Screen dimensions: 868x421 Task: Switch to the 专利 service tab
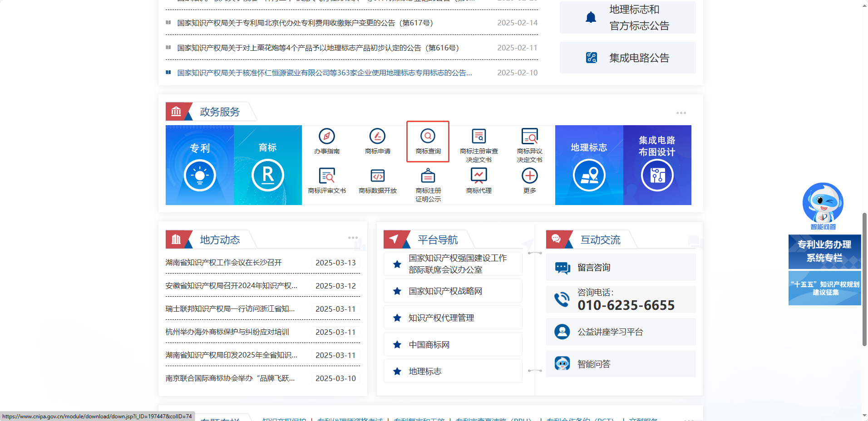[x=200, y=165]
